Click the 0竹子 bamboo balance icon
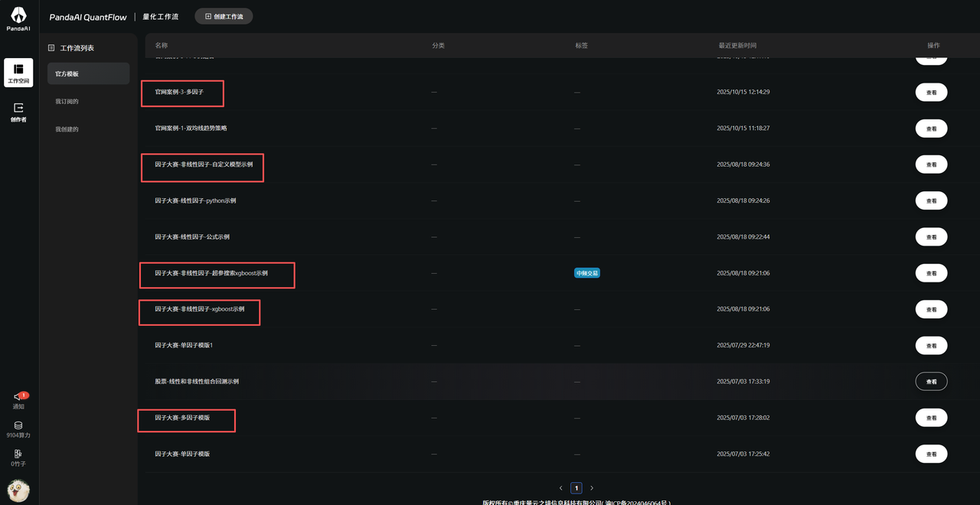Viewport: 980px width, 505px height. (18, 454)
